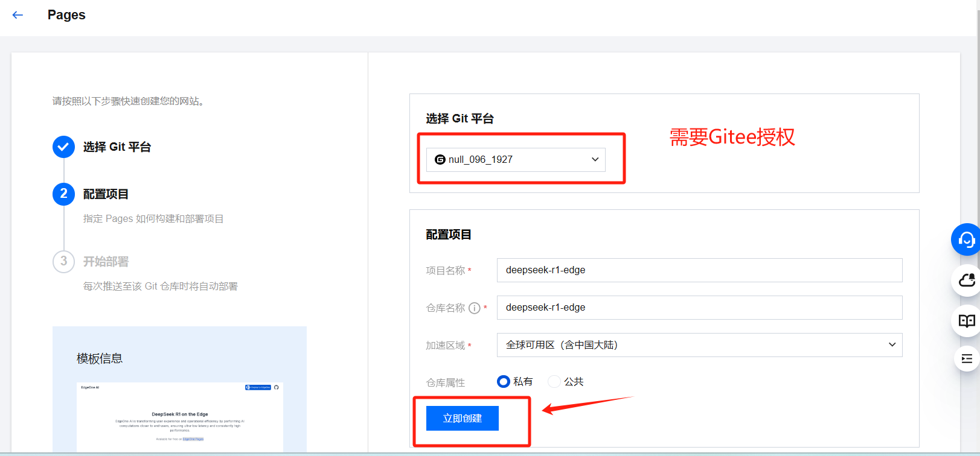Click the text 请按照以下步骤快速创建您的网站。

(128, 101)
